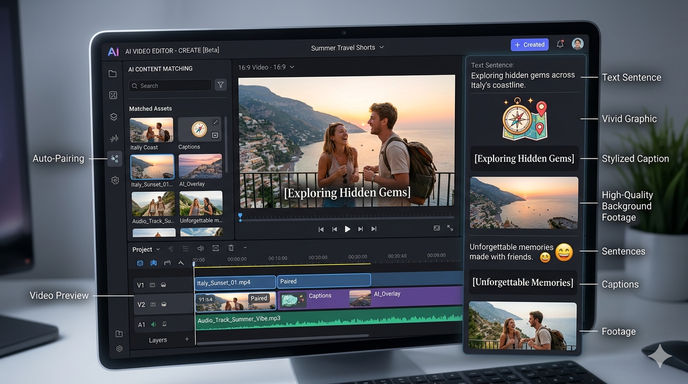Toggle the A1 track lock icon

pos(165,324)
